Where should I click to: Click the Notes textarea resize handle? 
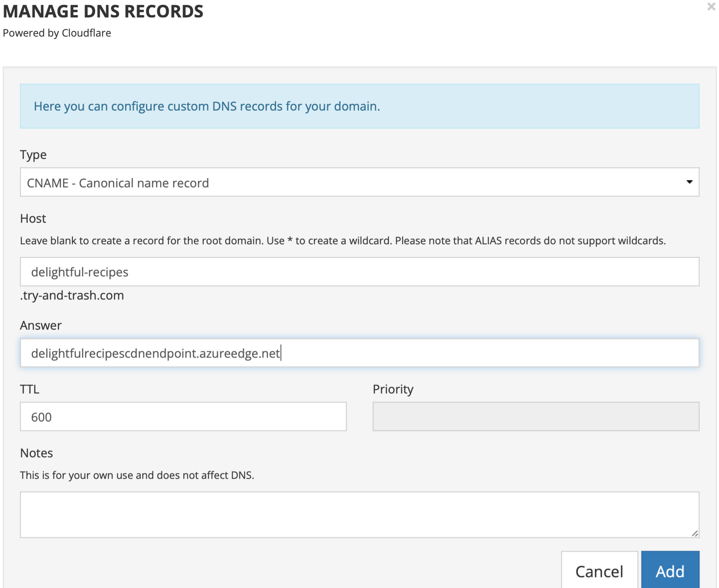click(x=695, y=534)
